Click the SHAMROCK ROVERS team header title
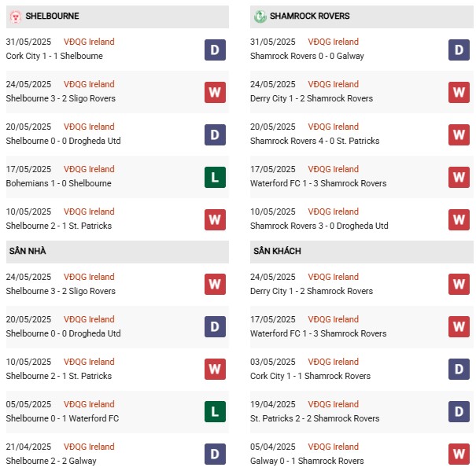 (309, 16)
